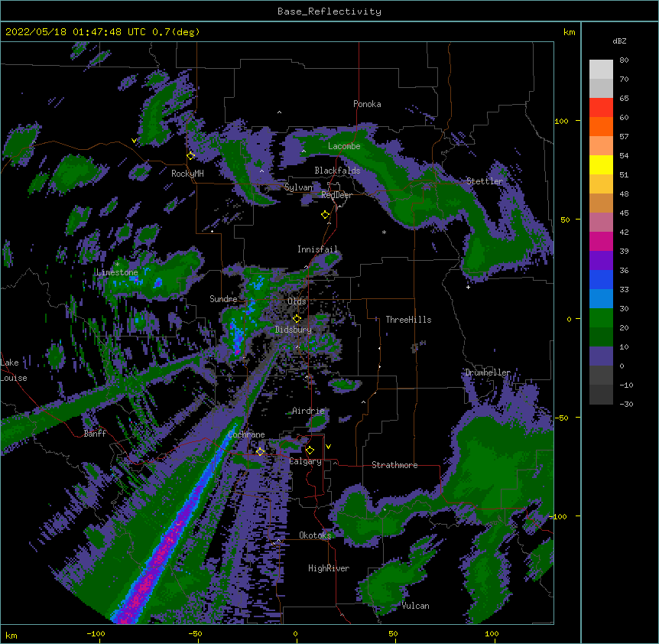This screenshot has width=659, height=644.
Task: Click the 50 tick on bottom axis
Action: click(393, 633)
